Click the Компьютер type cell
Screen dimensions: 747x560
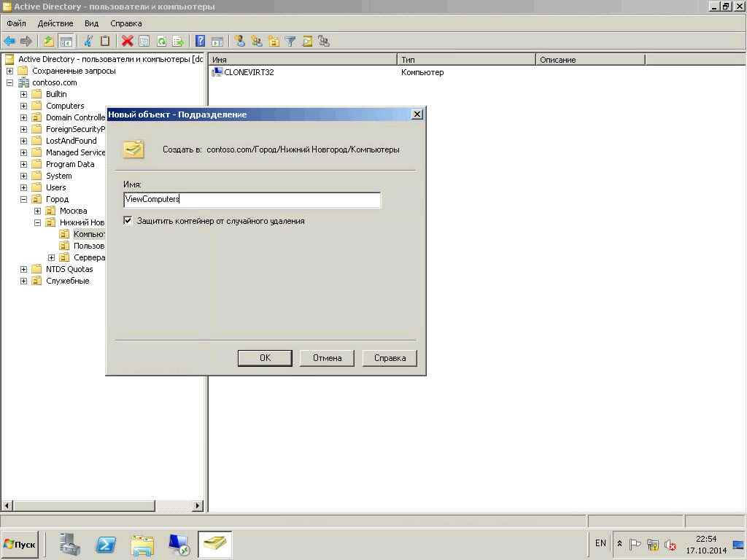422,72
